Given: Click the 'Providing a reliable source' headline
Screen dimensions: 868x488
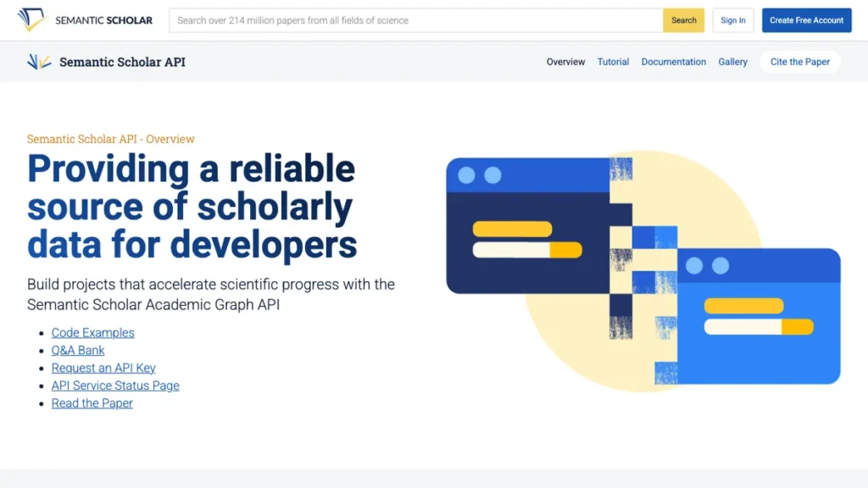Looking at the screenshot, I should pos(192,207).
